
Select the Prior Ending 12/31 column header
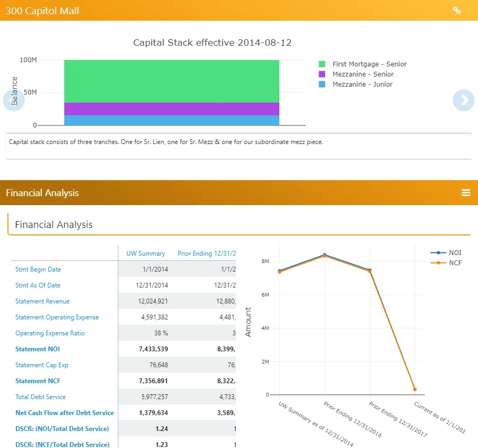(207, 253)
